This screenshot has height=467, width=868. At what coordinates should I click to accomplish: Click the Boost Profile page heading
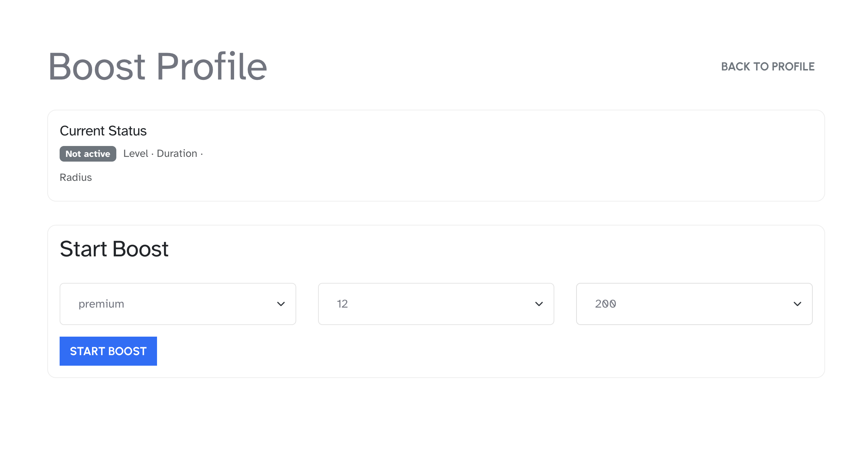click(x=158, y=67)
